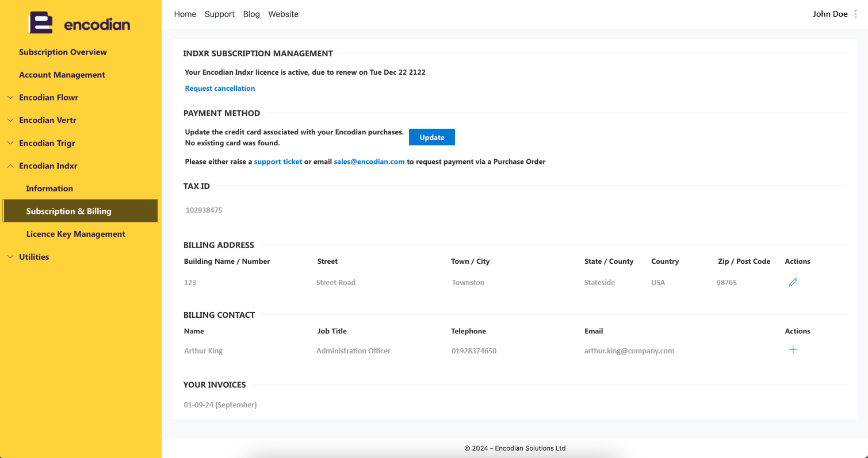
Task: Click arthur.king@company.com email cell
Action: point(629,351)
